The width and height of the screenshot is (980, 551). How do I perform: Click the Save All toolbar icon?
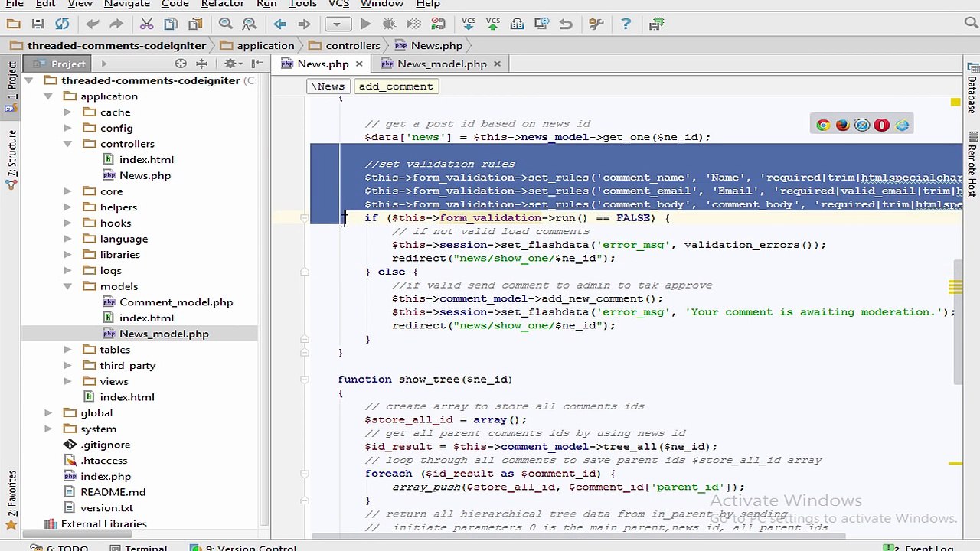[38, 24]
